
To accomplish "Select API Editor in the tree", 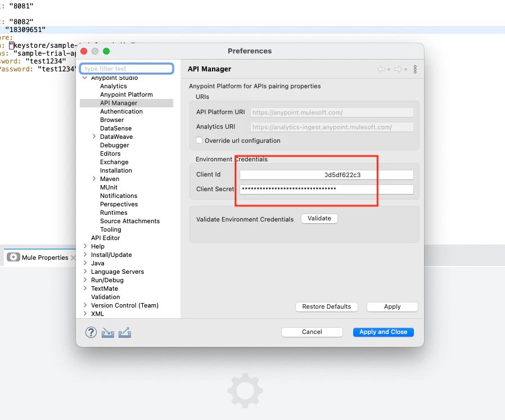I will (x=105, y=238).
